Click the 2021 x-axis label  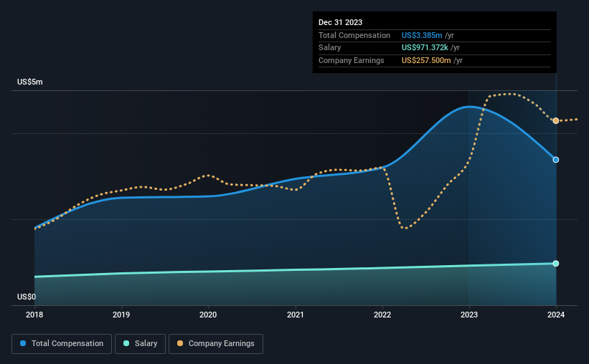[296, 315]
